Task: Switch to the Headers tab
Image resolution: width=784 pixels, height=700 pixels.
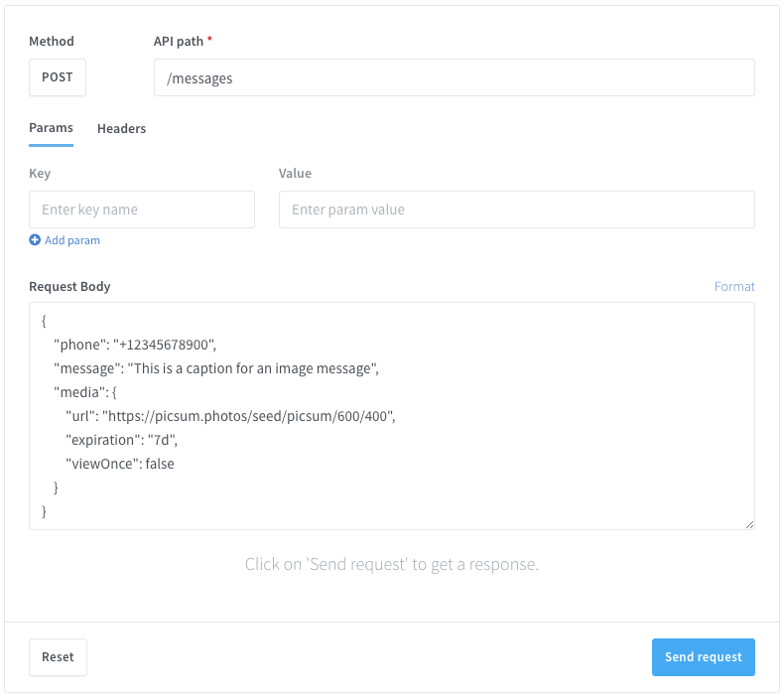Action: [121, 128]
